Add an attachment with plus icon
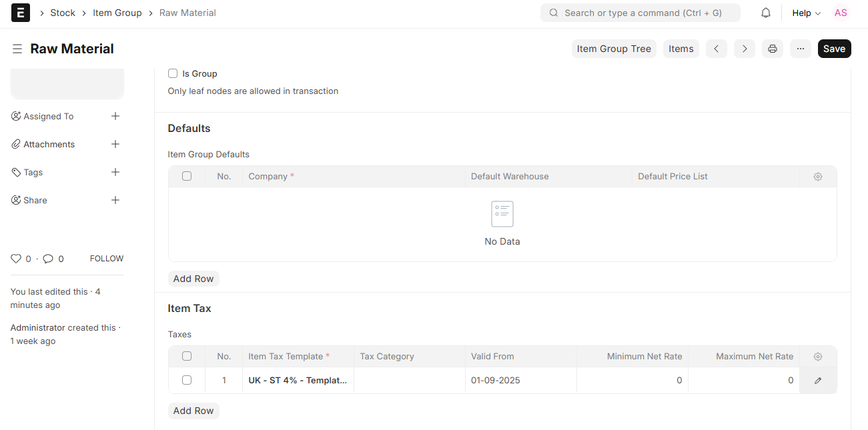The image size is (868, 430). [x=115, y=144]
